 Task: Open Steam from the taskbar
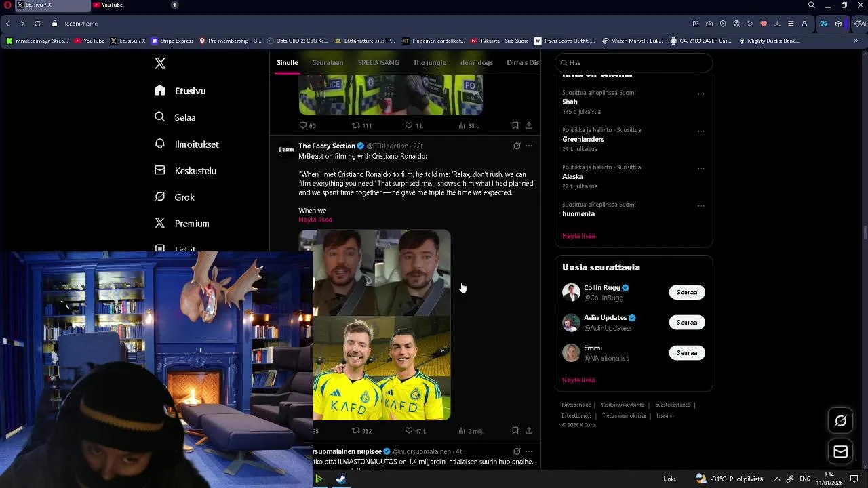340,479
